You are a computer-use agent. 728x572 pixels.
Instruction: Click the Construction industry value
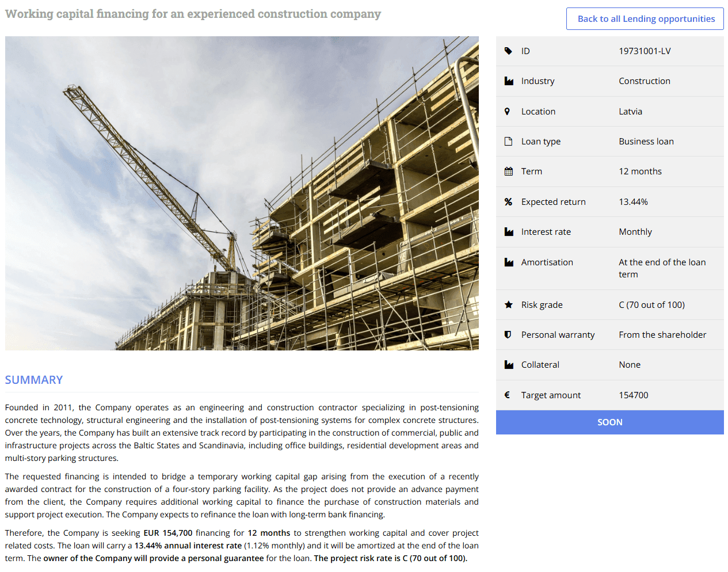pos(645,81)
